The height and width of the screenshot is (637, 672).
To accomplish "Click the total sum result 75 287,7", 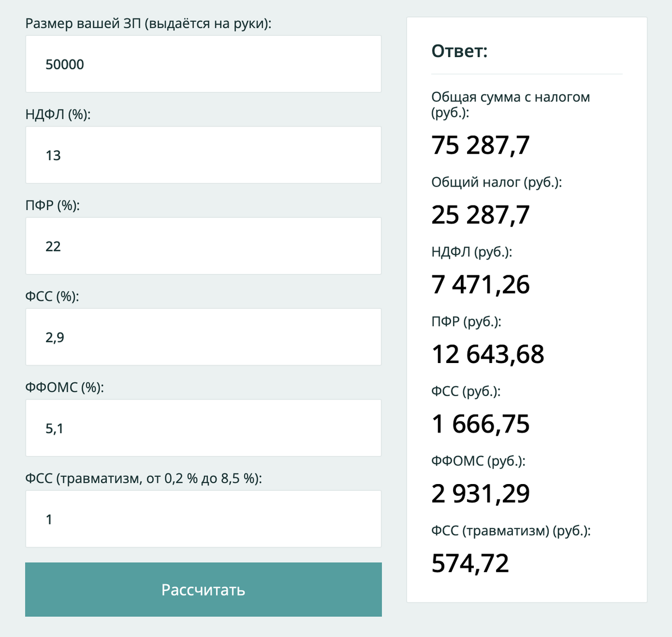I will [x=480, y=146].
